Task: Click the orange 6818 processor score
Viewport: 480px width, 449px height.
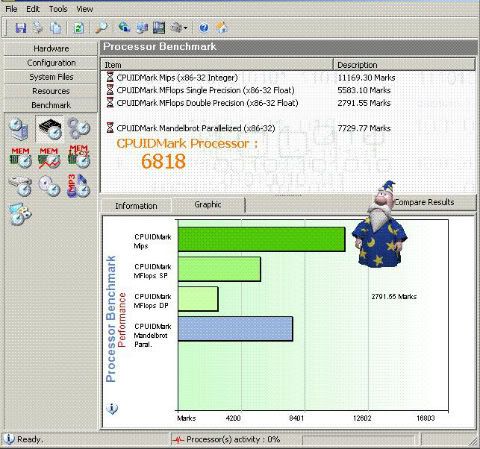Action: coord(163,161)
